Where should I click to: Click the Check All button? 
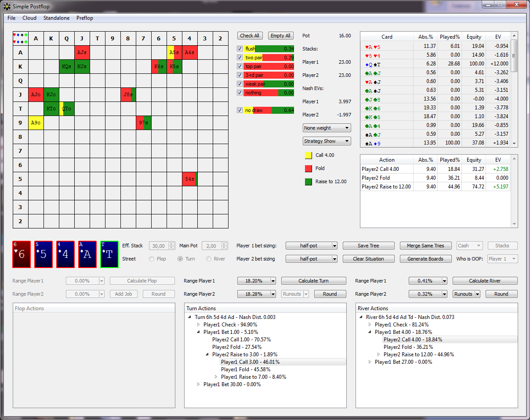click(250, 36)
